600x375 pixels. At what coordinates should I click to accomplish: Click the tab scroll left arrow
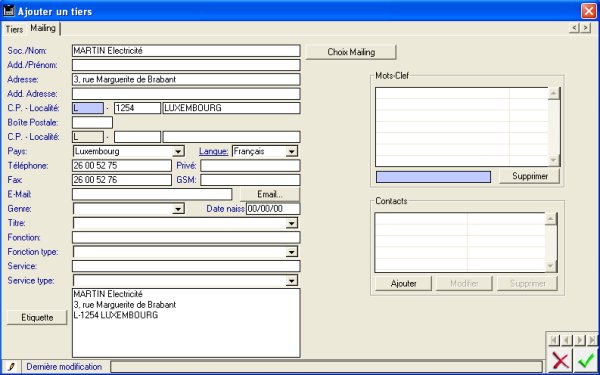pyautogui.click(x=574, y=28)
